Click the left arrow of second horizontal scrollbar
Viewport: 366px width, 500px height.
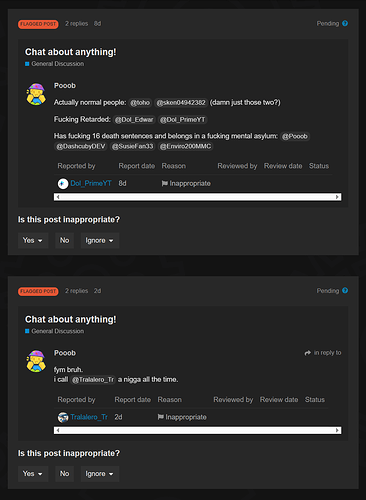(x=58, y=430)
